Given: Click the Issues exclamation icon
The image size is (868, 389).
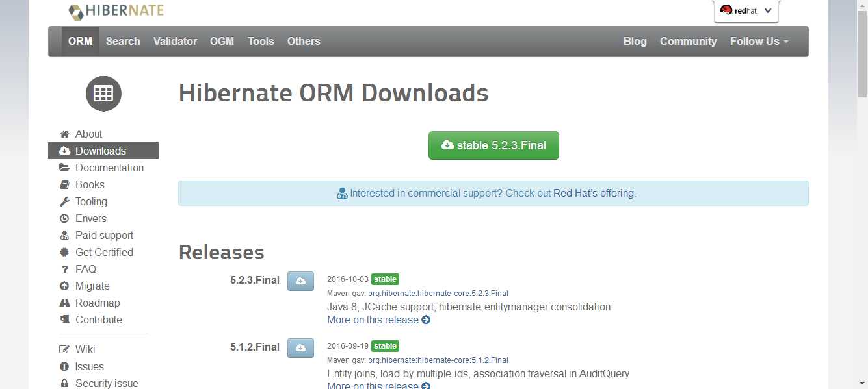Looking at the screenshot, I should click(64, 366).
